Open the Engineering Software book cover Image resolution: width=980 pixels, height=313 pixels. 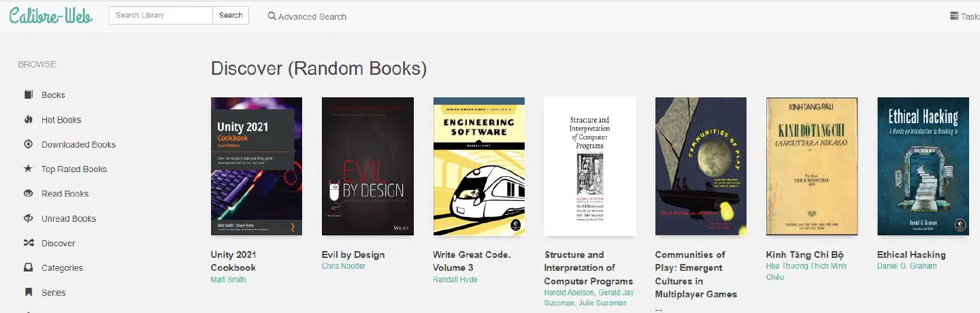coord(478,166)
